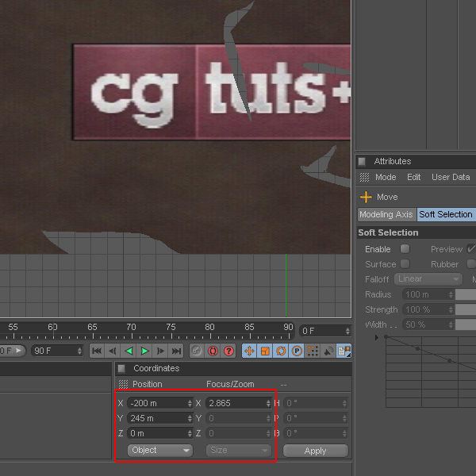Click the Apply button in Coordinates
The image size is (476, 476).
(x=316, y=451)
